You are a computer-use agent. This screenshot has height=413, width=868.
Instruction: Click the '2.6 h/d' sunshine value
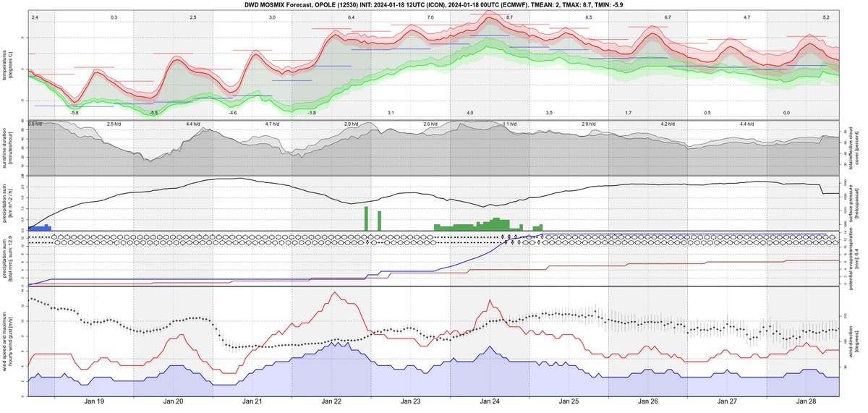[430, 125]
